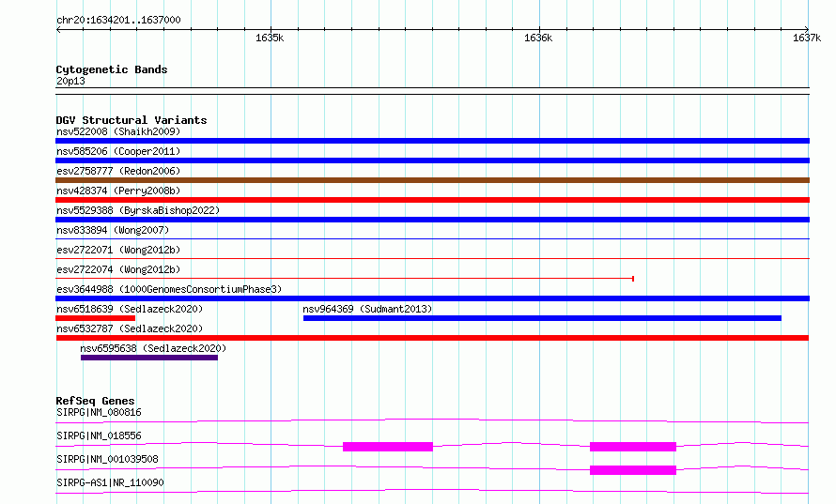Image resolution: width=836 pixels, height=504 pixels.
Task: Open variant esv3644988 (1000GenomesConsortiumPhase3) label
Action: click(169, 289)
